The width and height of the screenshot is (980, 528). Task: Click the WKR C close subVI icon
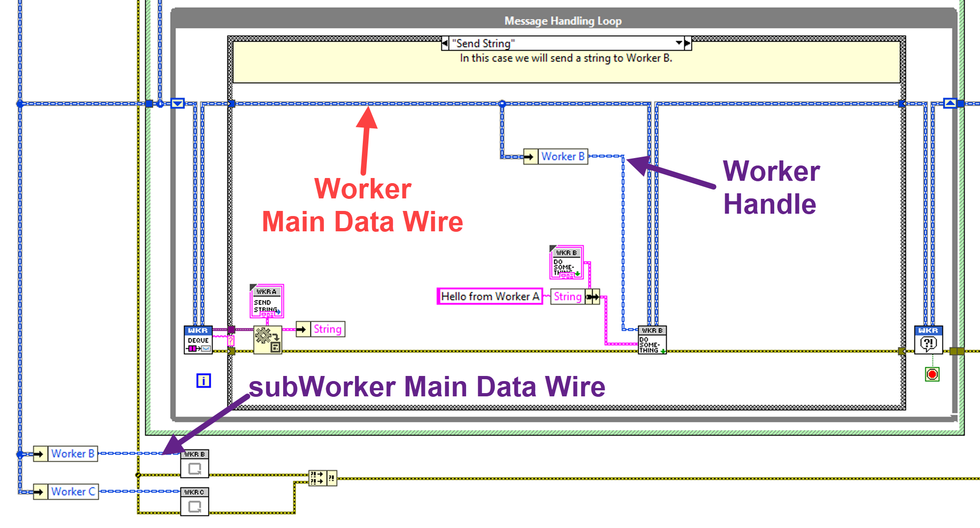tap(195, 502)
